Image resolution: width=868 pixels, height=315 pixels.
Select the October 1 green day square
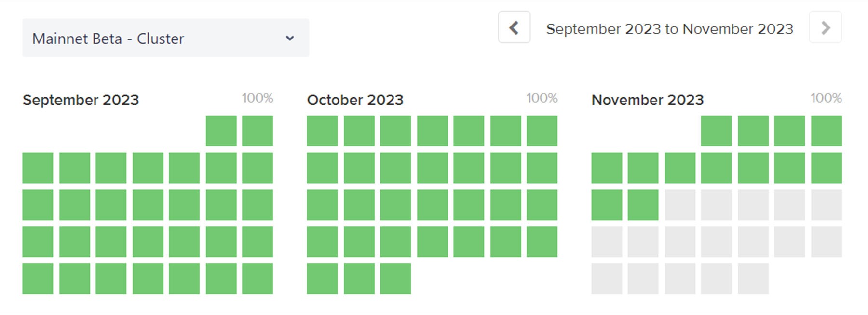322,131
